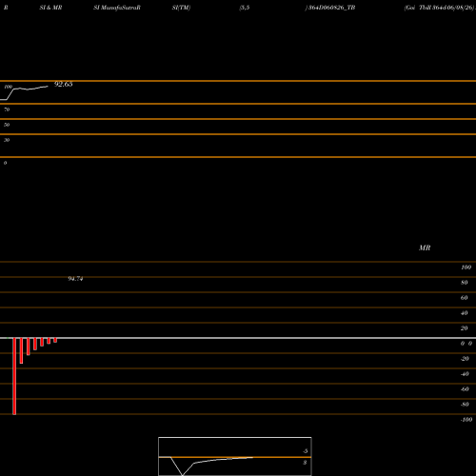Click the 30 level axis label
The height and width of the screenshot is (476, 476).
7,140
